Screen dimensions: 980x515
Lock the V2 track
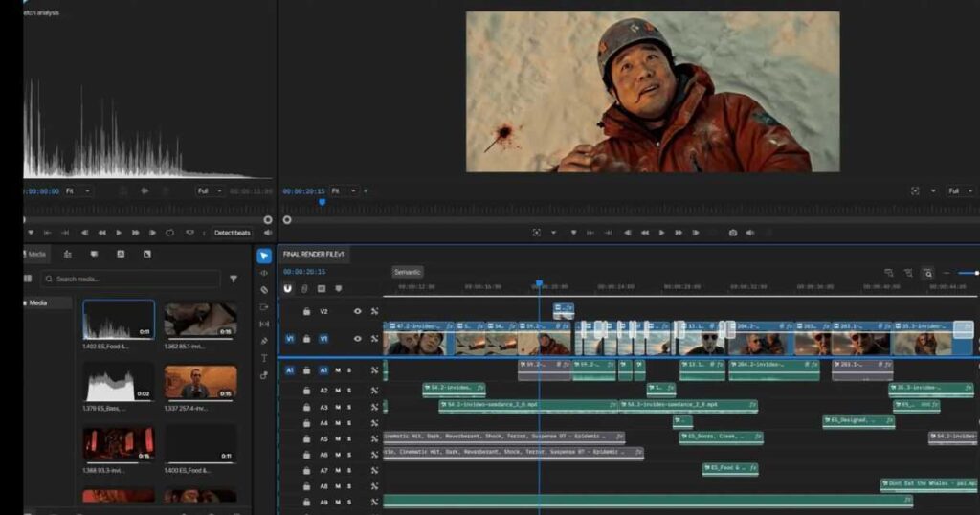(x=307, y=311)
